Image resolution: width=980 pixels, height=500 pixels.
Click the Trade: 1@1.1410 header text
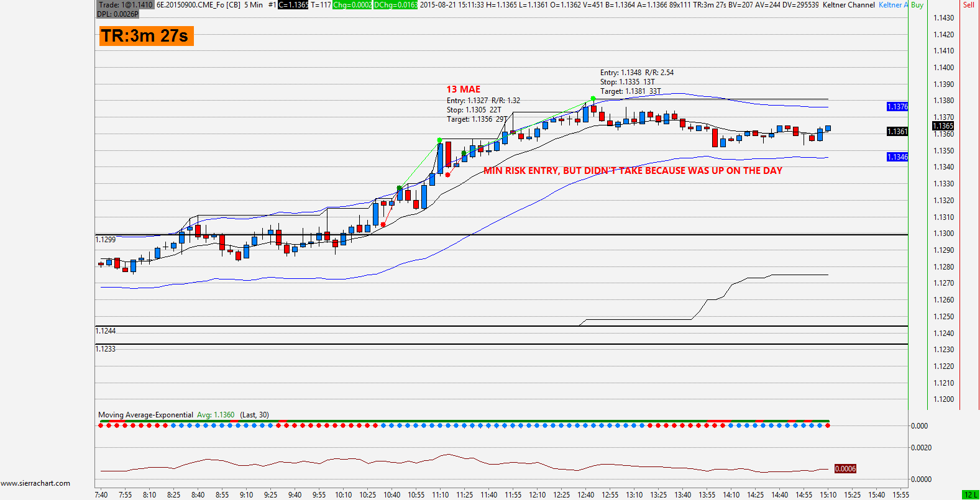[x=126, y=5]
